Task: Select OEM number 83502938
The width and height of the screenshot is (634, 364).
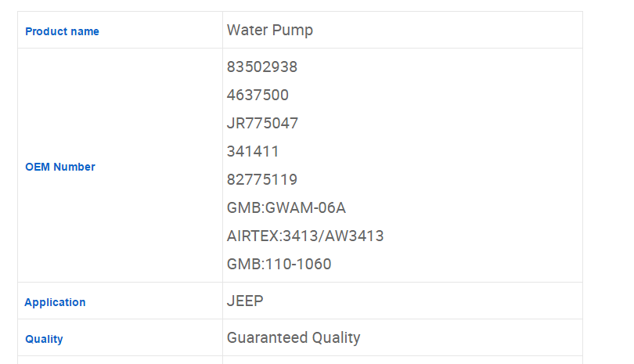Action: [262, 67]
